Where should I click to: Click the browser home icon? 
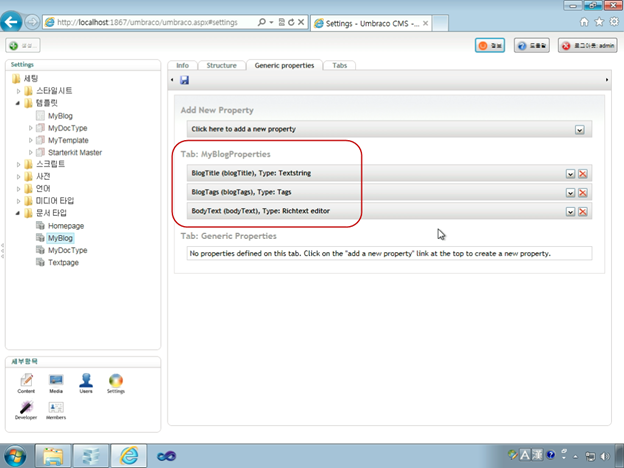click(x=584, y=22)
